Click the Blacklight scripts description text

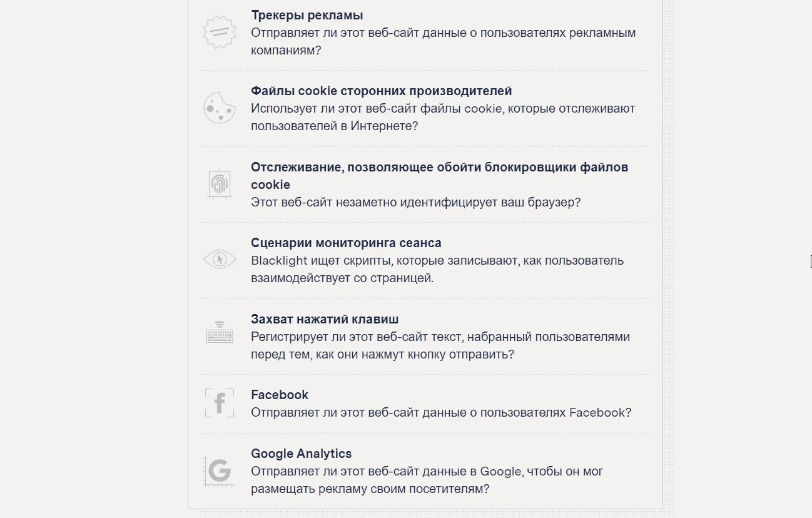(437, 269)
